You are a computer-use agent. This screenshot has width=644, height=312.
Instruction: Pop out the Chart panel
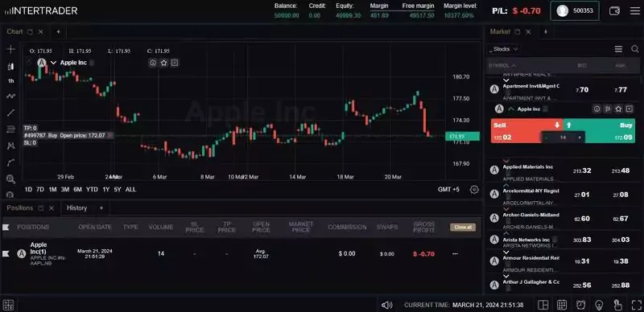click(30, 31)
